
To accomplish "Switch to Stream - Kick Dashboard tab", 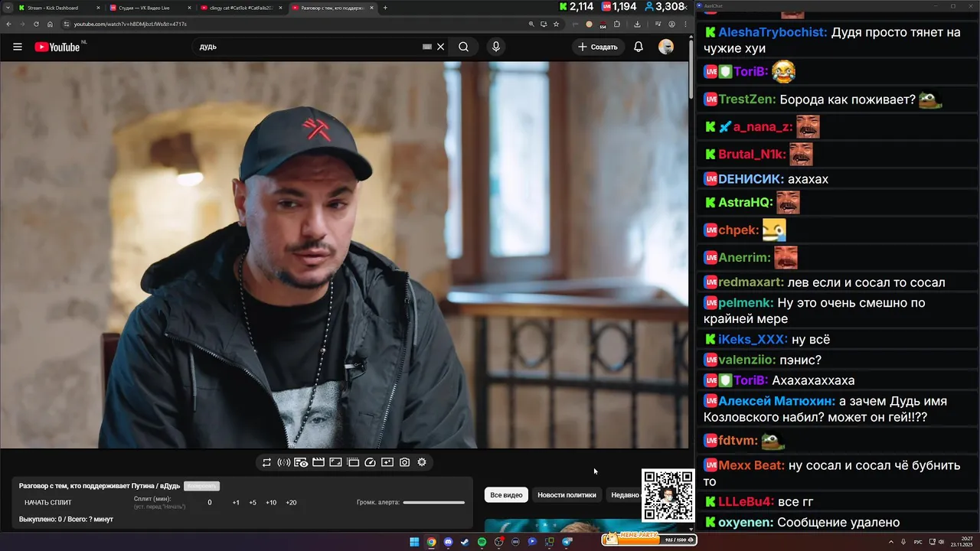I will [x=57, y=8].
